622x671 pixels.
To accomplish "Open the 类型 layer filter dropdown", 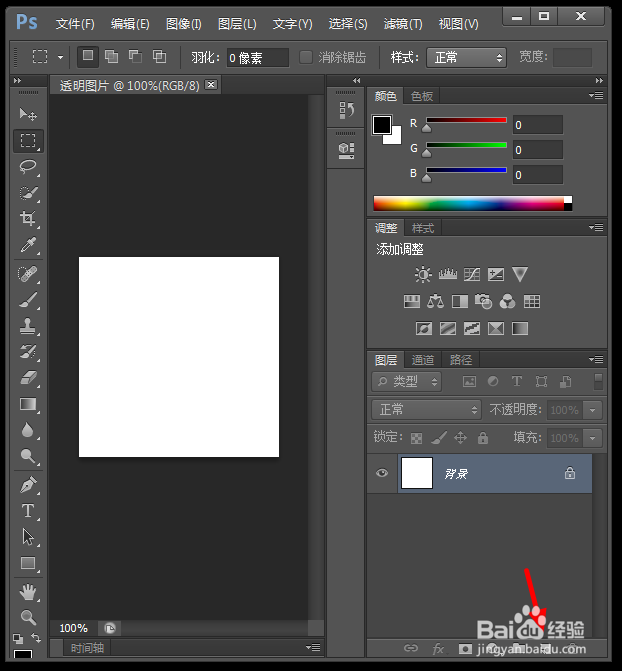I will click(x=407, y=381).
